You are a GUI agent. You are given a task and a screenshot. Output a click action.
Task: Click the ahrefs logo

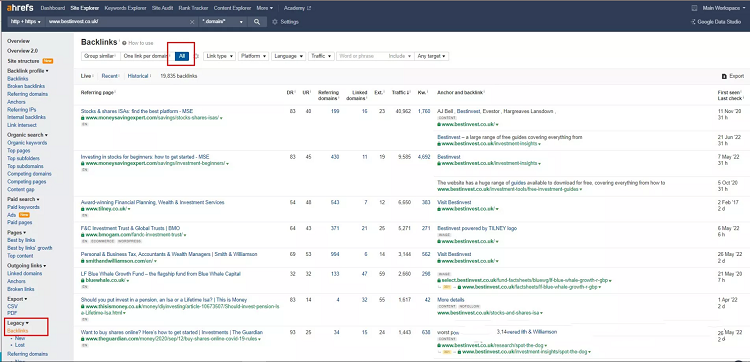pyautogui.click(x=20, y=8)
